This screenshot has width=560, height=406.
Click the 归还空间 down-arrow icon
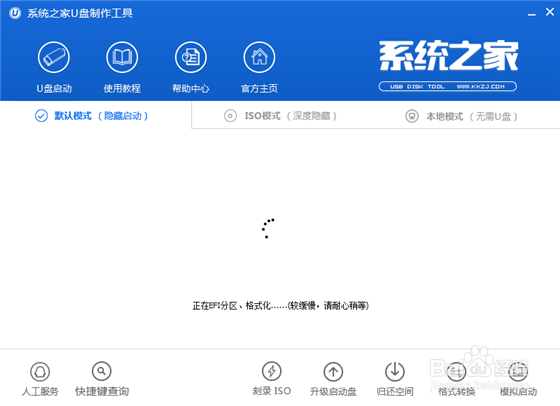395,371
